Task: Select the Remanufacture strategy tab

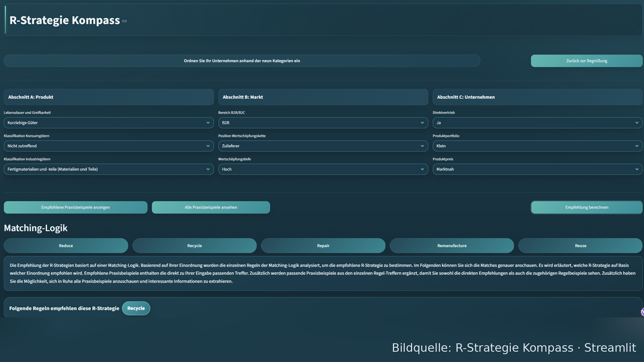Action: click(x=452, y=246)
